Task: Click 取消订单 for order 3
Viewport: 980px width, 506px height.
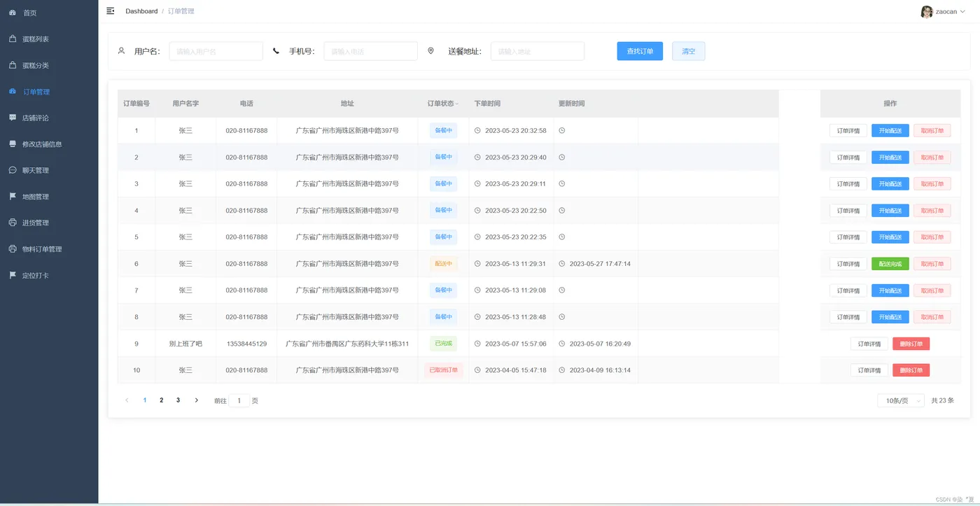Action: [932, 184]
